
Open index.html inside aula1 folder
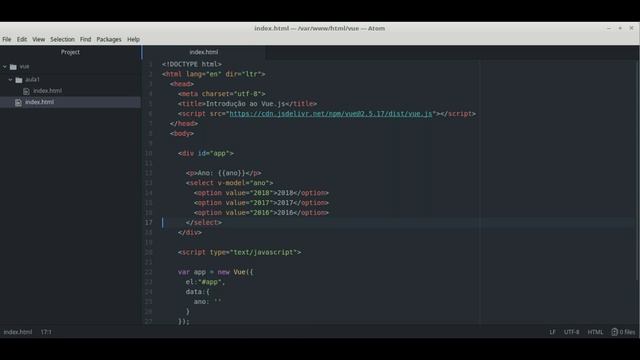[47, 91]
